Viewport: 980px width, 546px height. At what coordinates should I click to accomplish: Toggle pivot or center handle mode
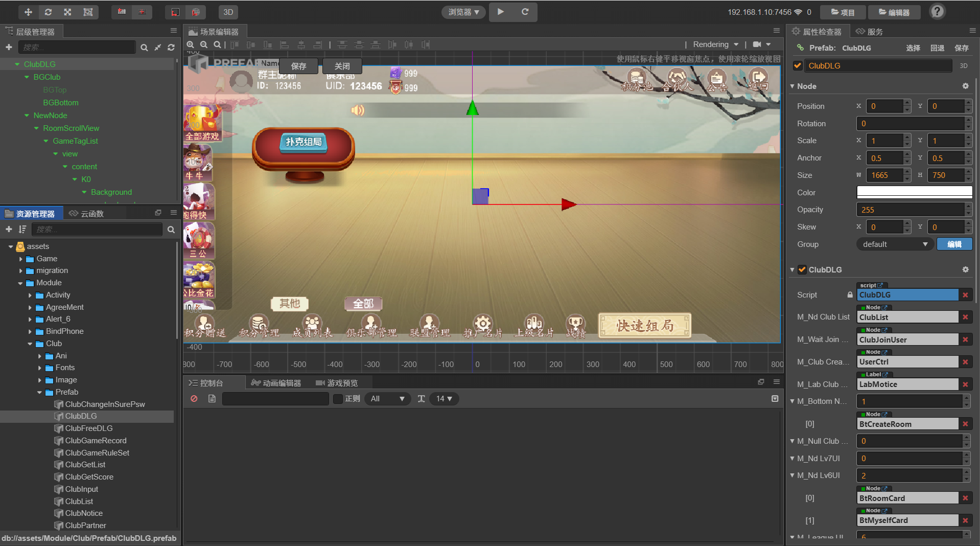pyautogui.click(x=122, y=12)
